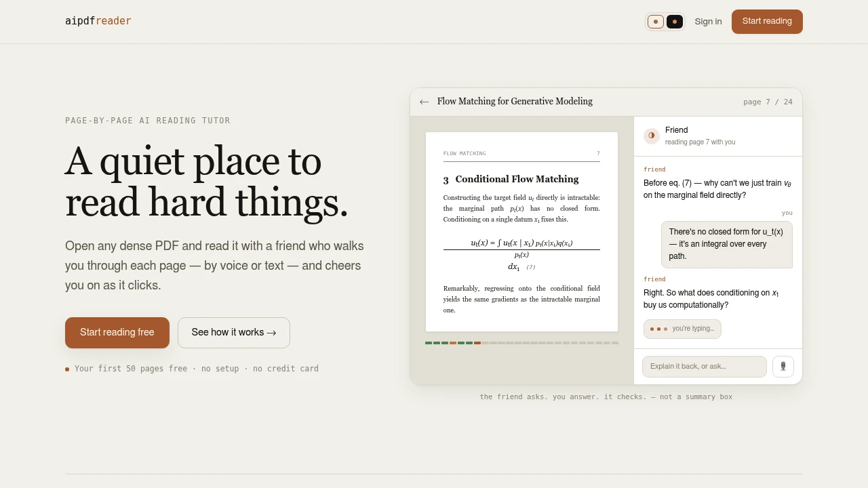Go back using the reader's left arrow
Screen dimensions: 868x488
[x=424, y=102]
